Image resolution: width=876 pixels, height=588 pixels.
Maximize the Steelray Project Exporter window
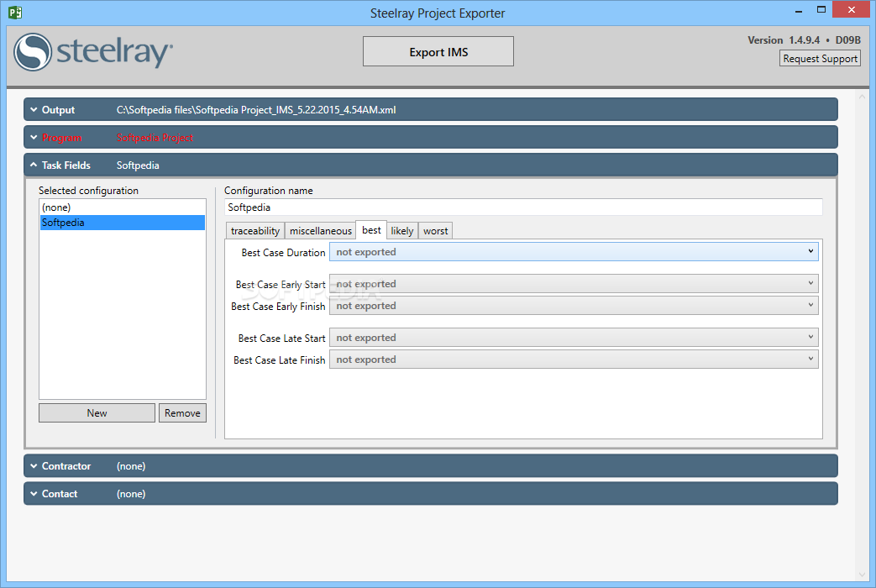coord(821,10)
